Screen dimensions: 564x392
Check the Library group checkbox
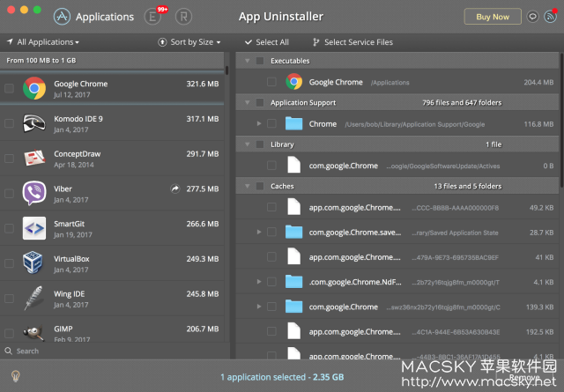[260, 144]
